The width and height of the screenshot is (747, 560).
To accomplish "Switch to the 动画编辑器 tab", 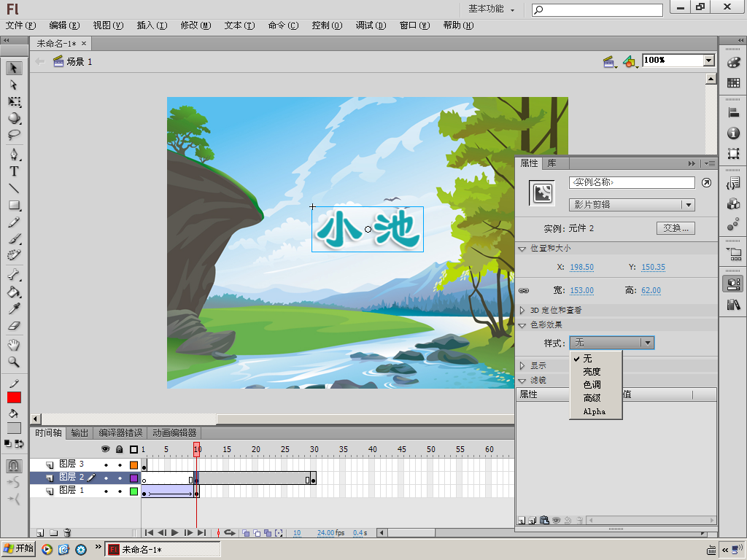I will (x=174, y=433).
